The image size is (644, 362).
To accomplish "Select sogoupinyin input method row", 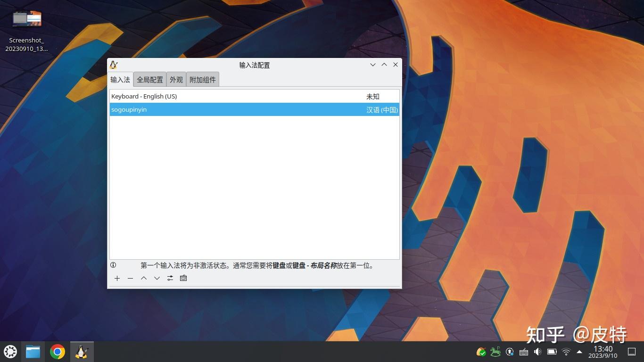I will [x=255, y=109].
